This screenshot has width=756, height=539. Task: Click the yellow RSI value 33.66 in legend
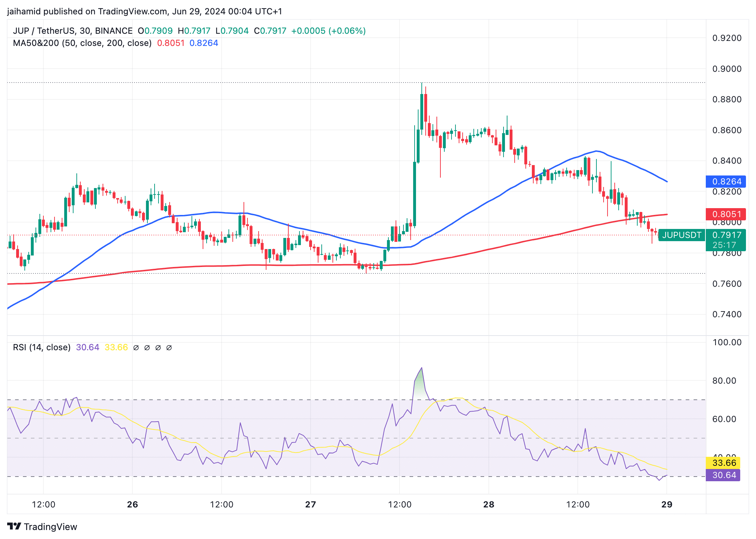(x=116, y=347)
